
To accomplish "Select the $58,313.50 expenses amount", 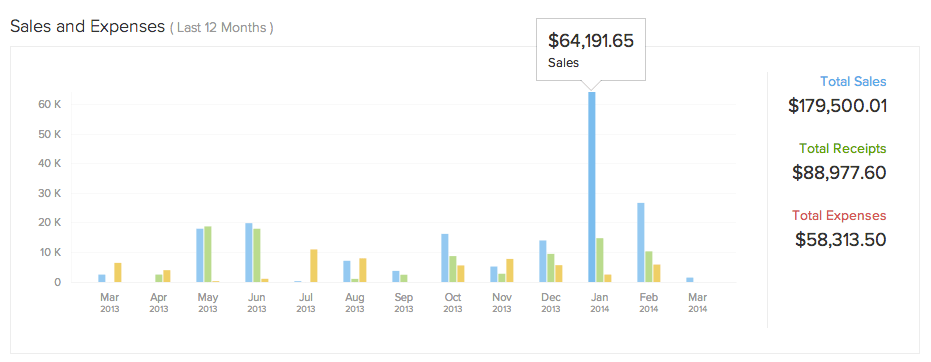I will point(841,240).
